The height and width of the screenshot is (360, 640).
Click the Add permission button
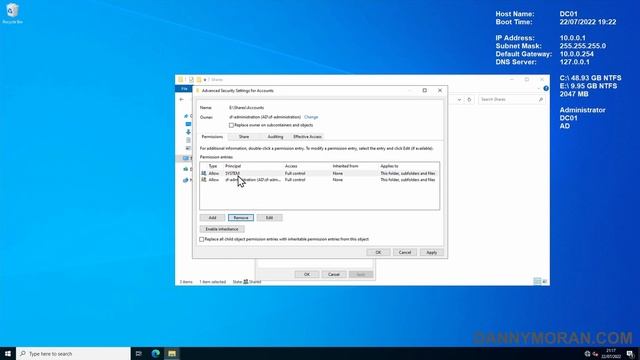212,218
